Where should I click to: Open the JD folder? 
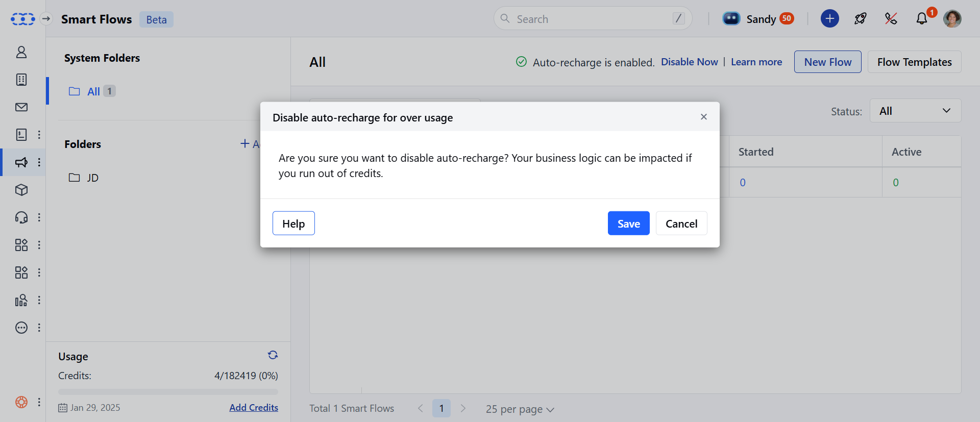92,178
